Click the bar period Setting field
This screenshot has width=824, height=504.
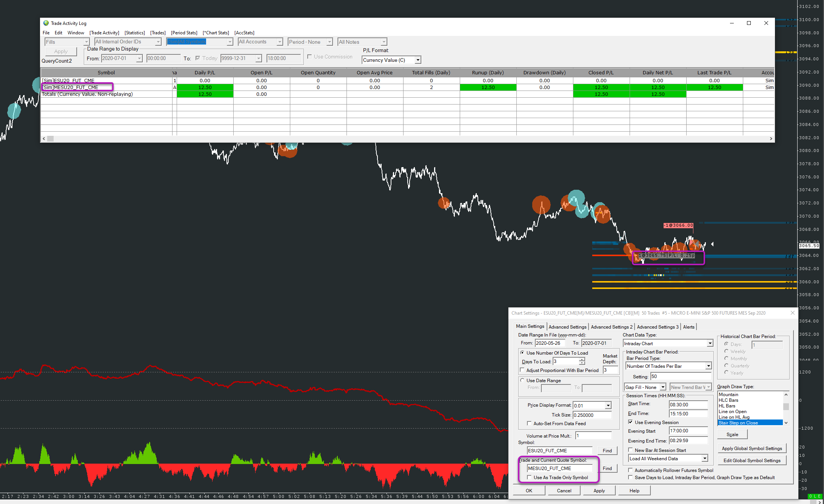681,376
